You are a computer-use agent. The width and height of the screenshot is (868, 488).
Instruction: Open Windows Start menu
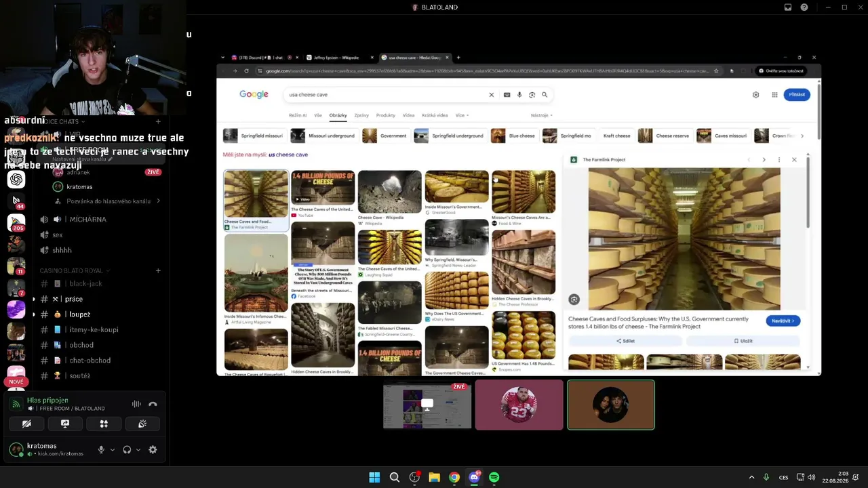point(374,477)
